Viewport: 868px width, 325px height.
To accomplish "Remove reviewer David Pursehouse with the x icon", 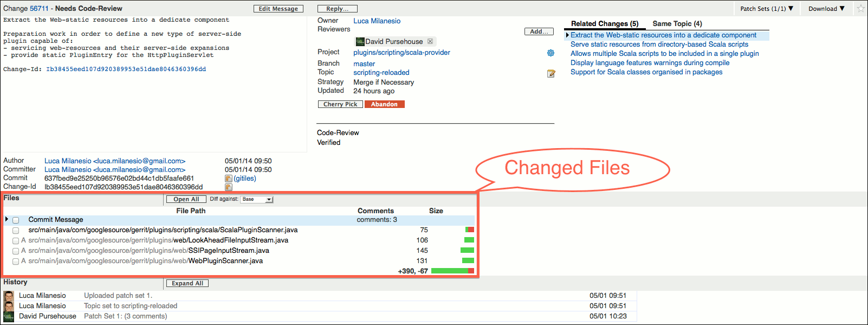I will click(x=430, y=41).
